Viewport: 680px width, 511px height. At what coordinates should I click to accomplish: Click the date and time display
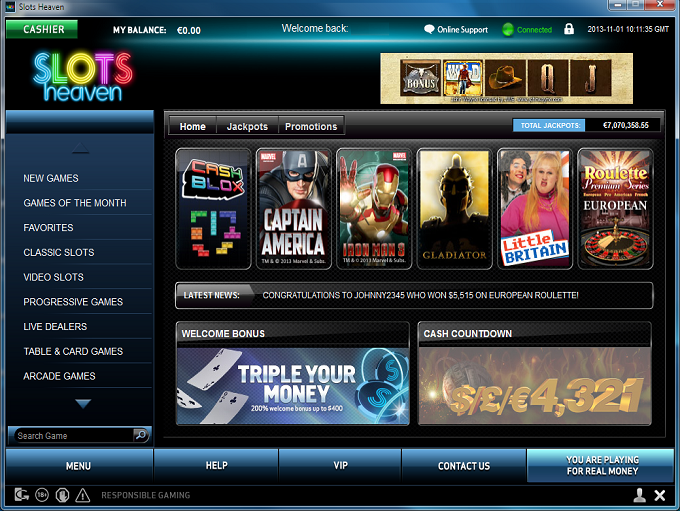pyautogui.click(x=628, y=29)
